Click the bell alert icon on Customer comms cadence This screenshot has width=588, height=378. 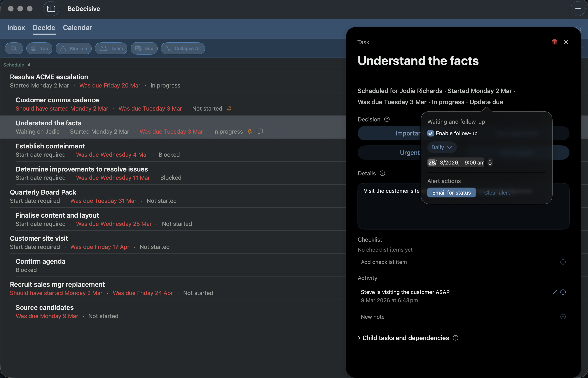pos(229,108)
